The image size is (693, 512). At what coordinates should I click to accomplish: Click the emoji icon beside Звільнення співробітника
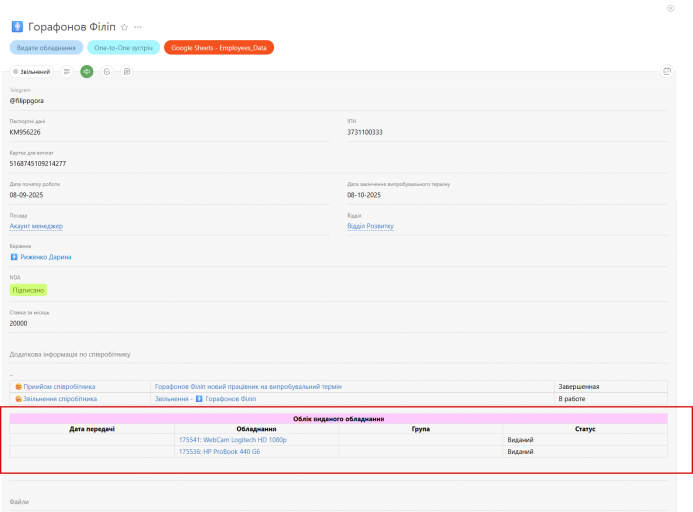[19, 398]
